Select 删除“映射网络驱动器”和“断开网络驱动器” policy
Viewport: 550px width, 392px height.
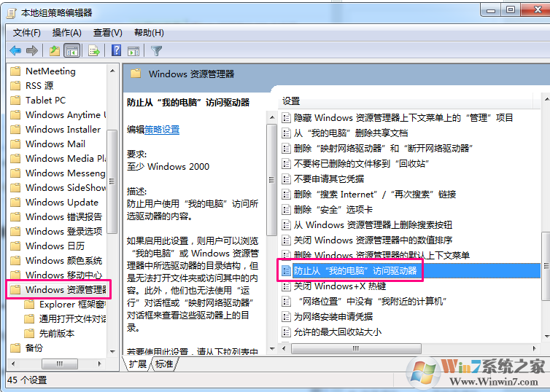(x=384, y=148)
